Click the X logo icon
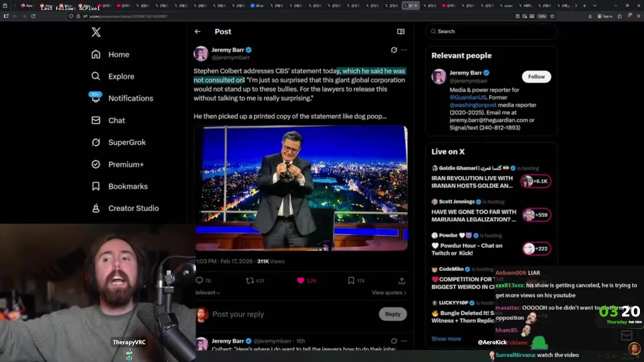Screen dimensions: 644x362 click(96, 32)
